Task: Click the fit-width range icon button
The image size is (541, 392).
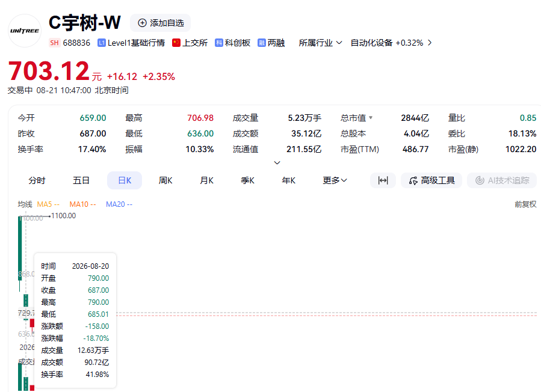Action: point(383,180)
